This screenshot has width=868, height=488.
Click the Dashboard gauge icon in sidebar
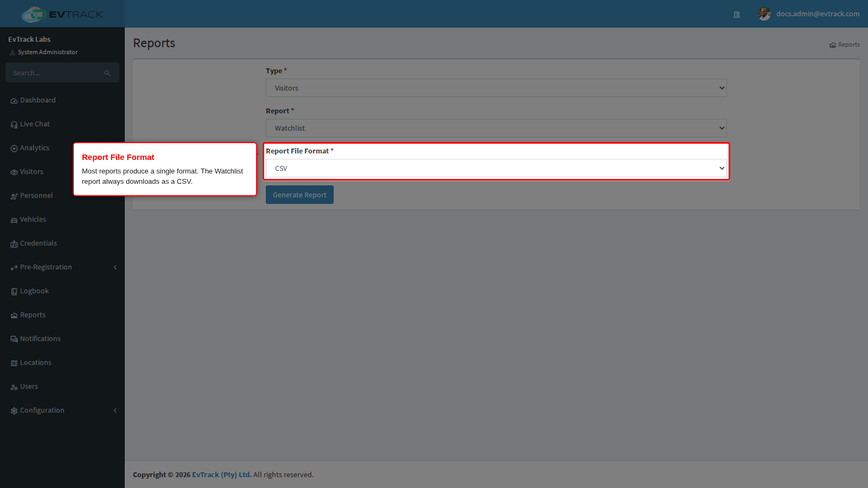[14, 101]
